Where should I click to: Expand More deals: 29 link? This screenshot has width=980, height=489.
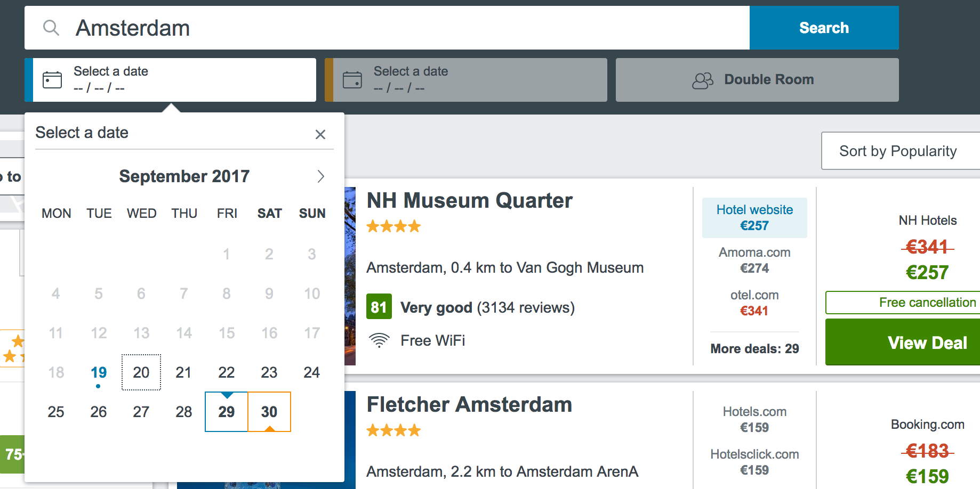click(x=754, y=349)
